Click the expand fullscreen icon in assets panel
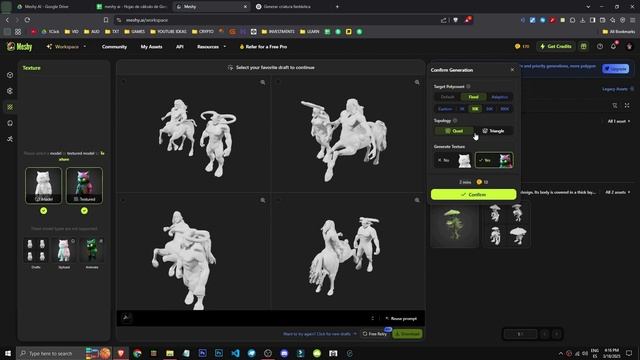 (627, 105)
